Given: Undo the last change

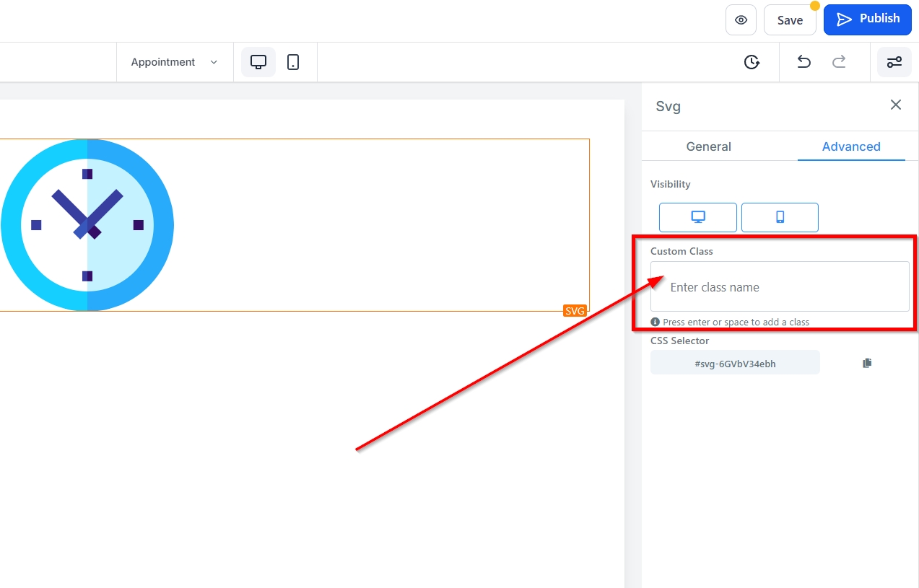Looking at the screenshot, I should [x=803, y=62].
